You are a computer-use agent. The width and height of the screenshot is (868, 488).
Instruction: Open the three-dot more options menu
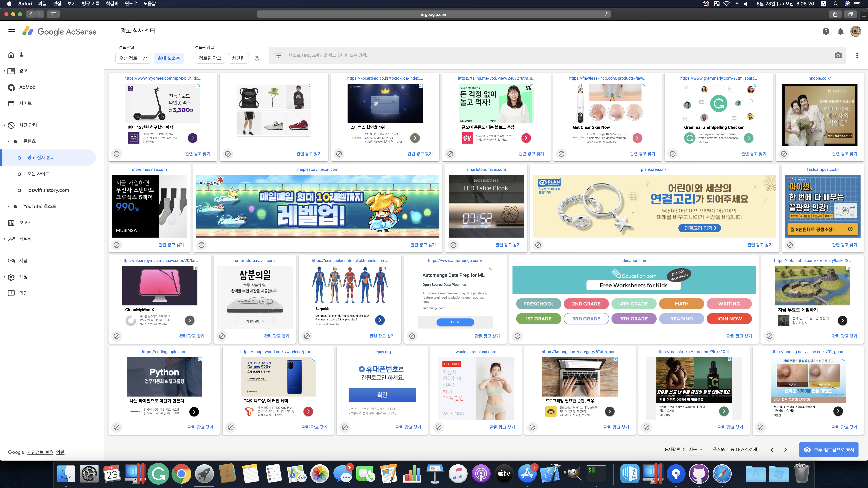pos(857,56)
